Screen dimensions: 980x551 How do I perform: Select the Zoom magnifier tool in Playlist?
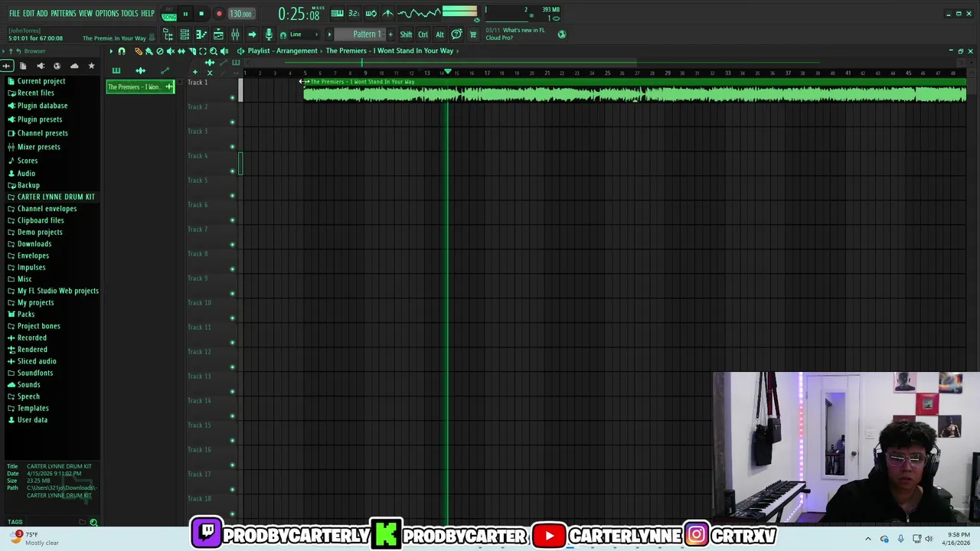coord(214,51)
